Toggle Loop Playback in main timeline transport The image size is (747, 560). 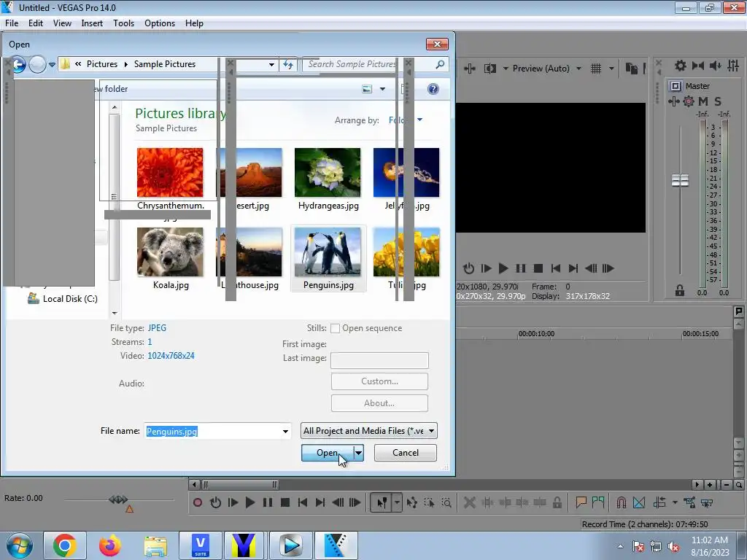click(x=215, y=502)
